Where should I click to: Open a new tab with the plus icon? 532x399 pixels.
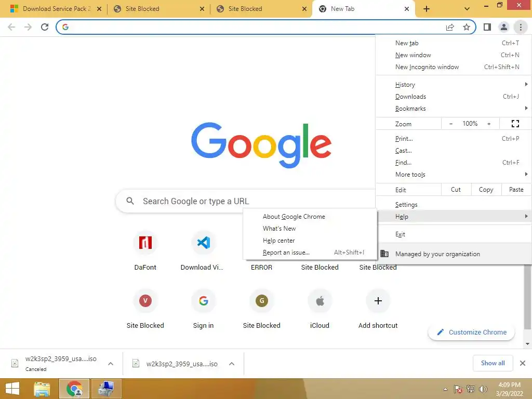coord(427,9)
